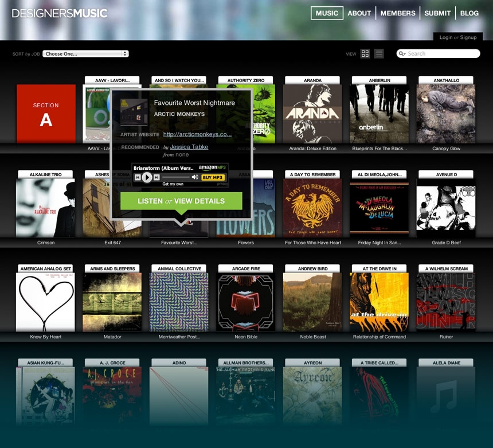The height and width of the screenshot is (448, 493).
Task: Switch to grid view icon
Action: click(365, 54)
